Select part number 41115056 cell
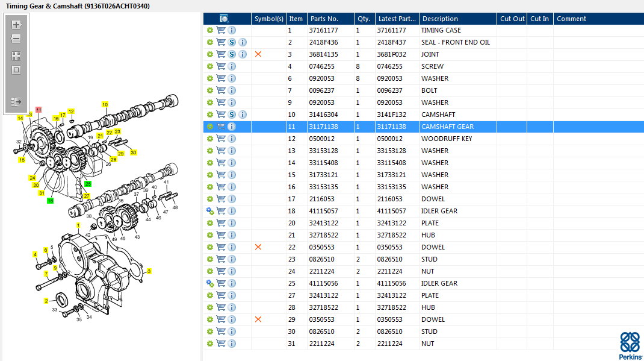Screen dimensions: 644x361 (x=323, y=283)
